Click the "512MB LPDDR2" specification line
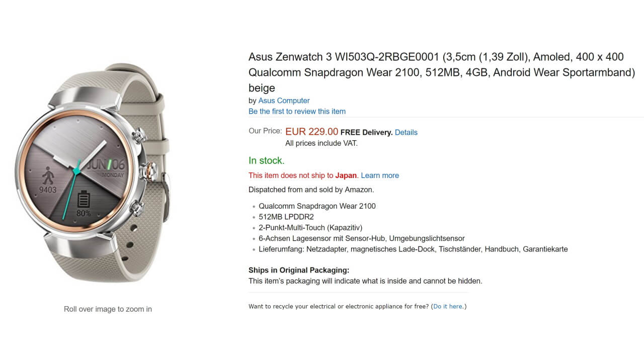The image size is (644, 362). coord(283,217)
